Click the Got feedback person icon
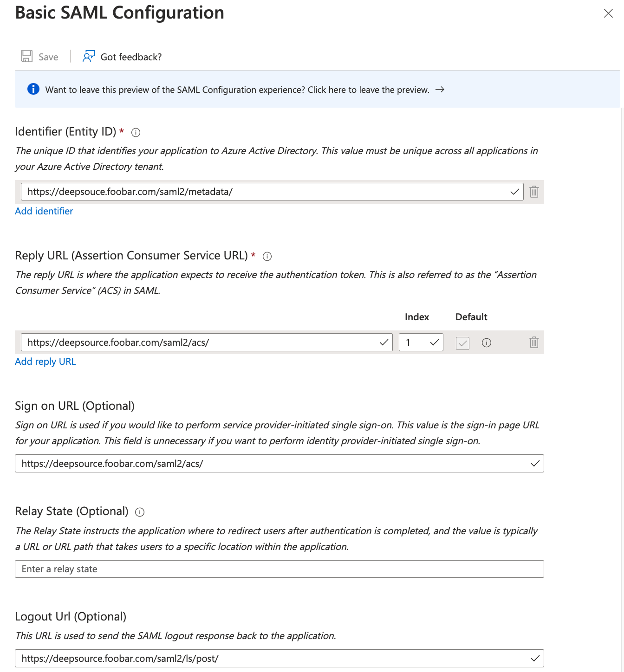The height and width of the screenshot is (672, 624). click(x=88, y=57)
